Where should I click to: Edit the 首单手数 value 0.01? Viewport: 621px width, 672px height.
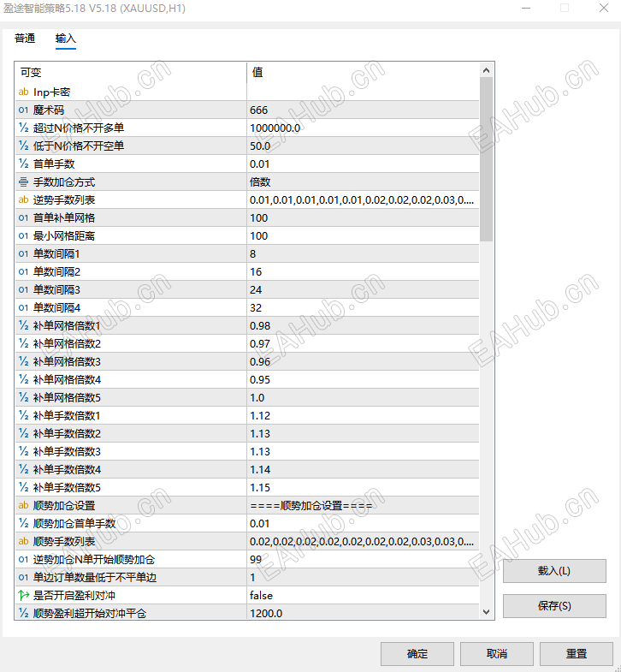(x=364, y=164)
